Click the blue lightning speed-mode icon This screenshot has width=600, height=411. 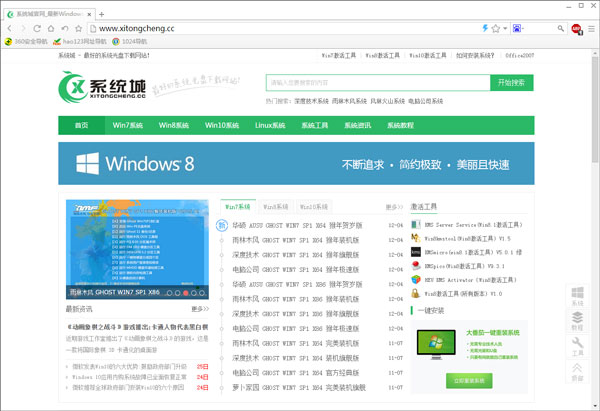point(485,28)
